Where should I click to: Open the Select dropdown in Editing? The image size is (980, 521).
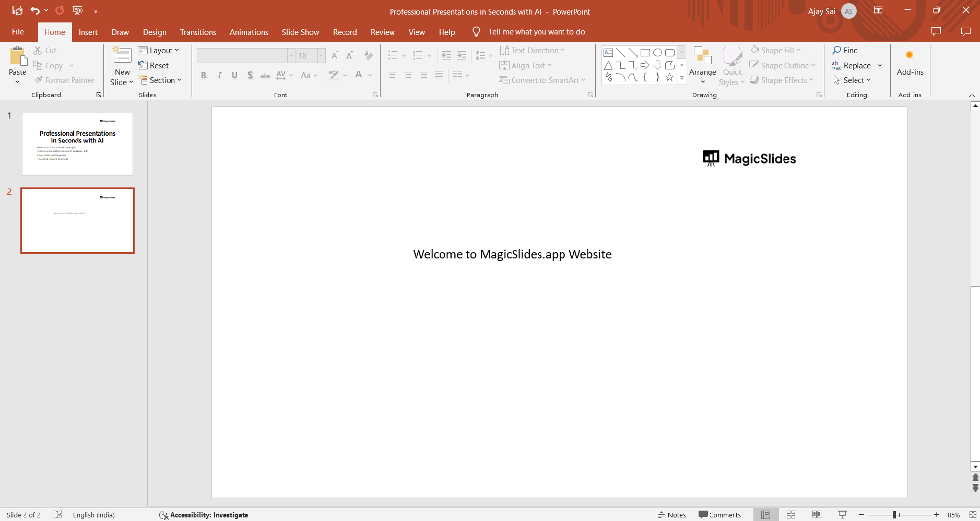click(x=852, y=80)
